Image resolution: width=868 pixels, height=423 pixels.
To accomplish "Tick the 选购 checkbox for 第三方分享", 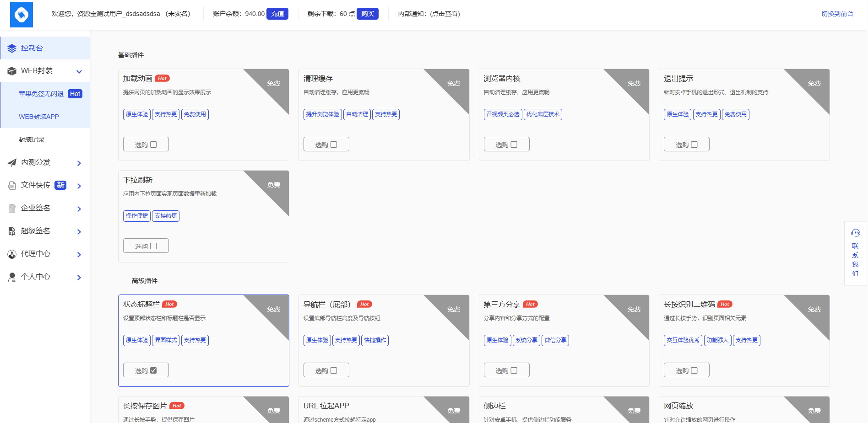I will [514, 370].
